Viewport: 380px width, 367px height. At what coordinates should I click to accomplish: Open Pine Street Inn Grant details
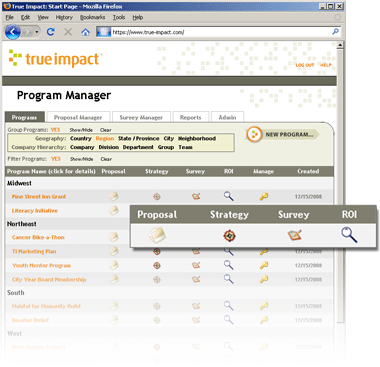click(39, 197)
